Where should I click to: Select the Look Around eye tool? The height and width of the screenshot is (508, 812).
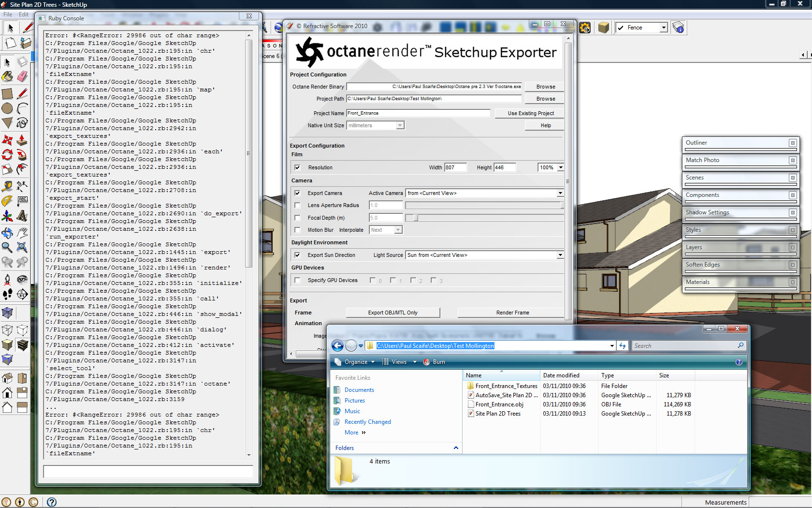(22, 279)
